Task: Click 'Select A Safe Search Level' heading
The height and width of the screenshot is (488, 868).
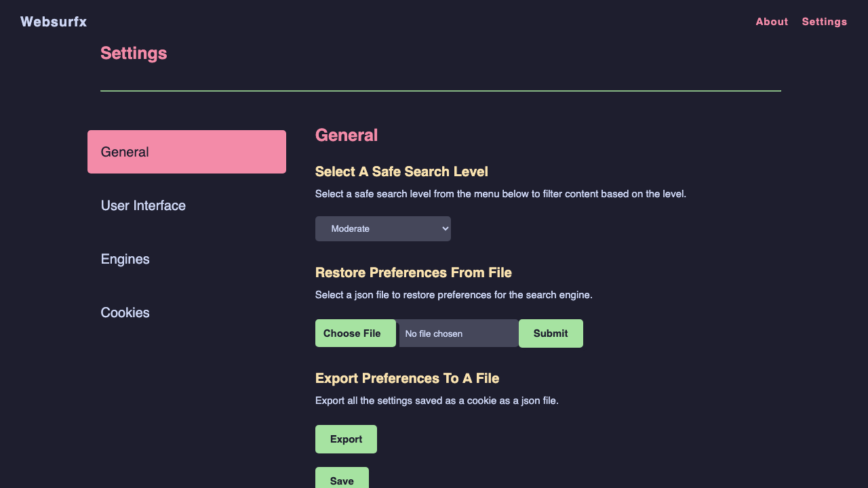Action: point(401,171)
